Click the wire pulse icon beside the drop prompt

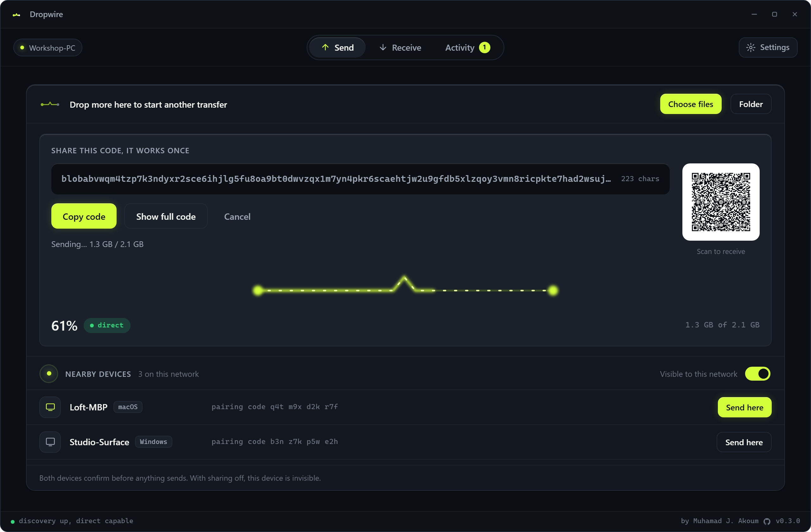point(50,104)
